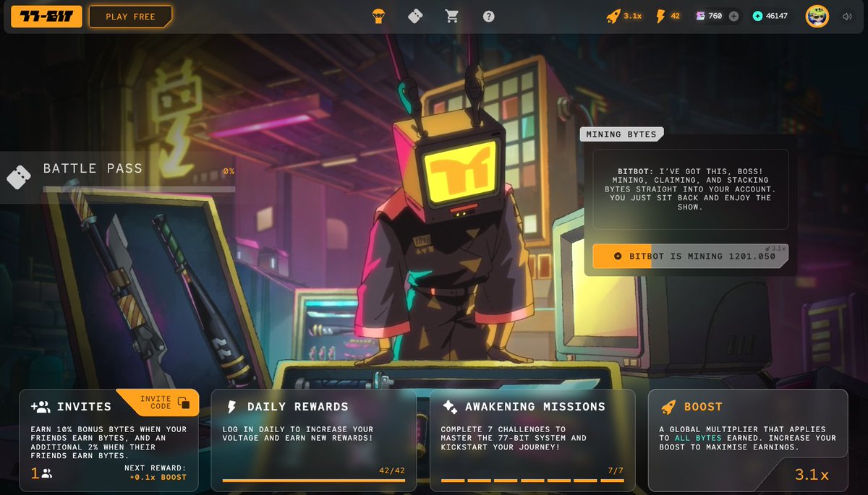The width and height of the screenshot is (868, 495).
Task: Click the 42/42 daily rewards counter
Action: click(391, 470)
